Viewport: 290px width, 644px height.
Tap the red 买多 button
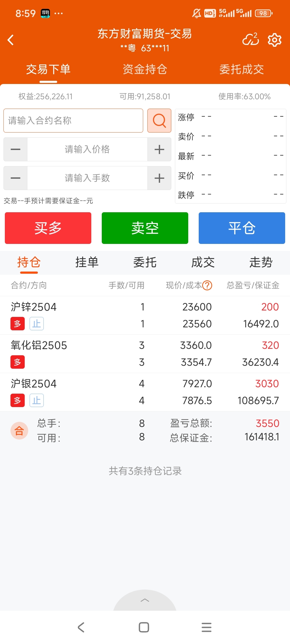(x=48, y=228)
